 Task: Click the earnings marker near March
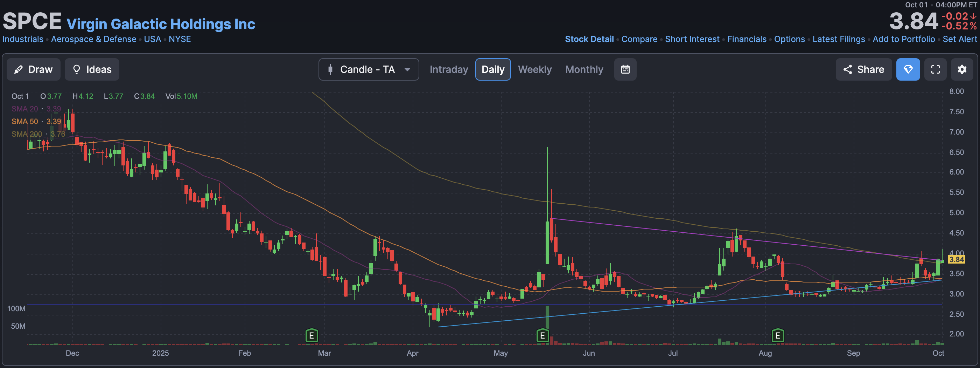(x=311, y=335)
